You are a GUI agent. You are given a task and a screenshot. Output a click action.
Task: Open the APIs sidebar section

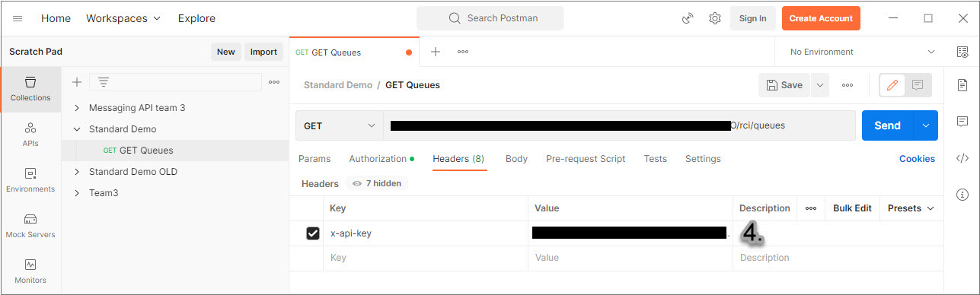(30, 135)
